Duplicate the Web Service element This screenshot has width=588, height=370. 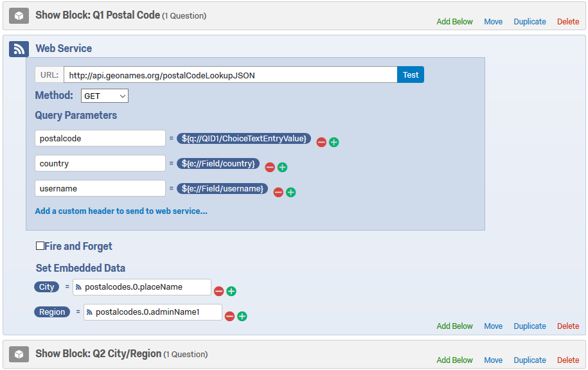click(x=530, y=326)
